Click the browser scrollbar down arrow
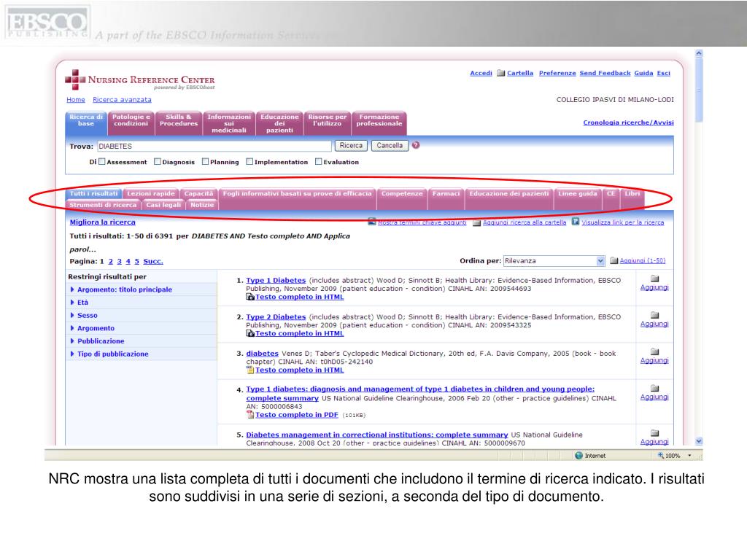 click(x=699, y=441)
